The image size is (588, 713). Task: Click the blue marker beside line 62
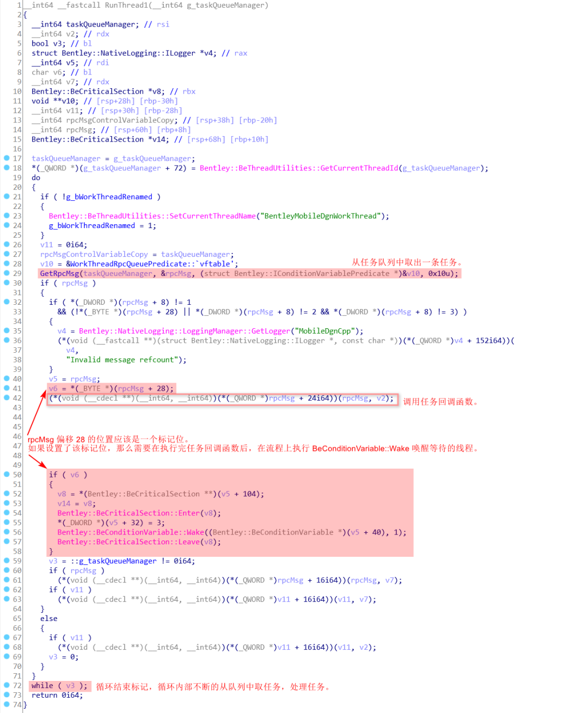(x=7, y=589)
